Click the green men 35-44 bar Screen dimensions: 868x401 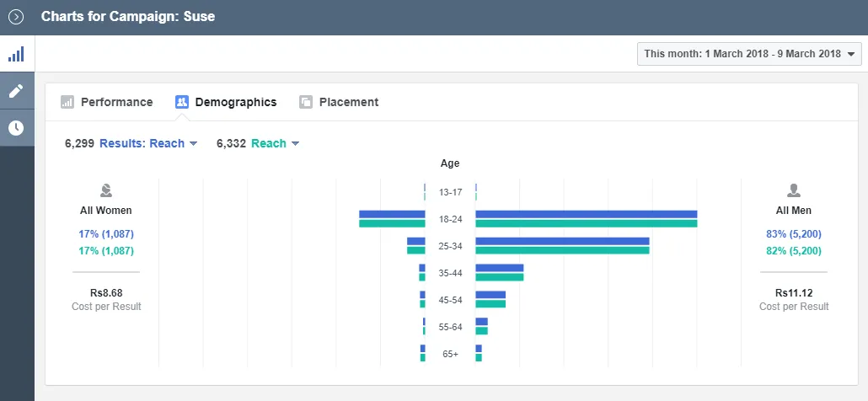tap(500, 277)
